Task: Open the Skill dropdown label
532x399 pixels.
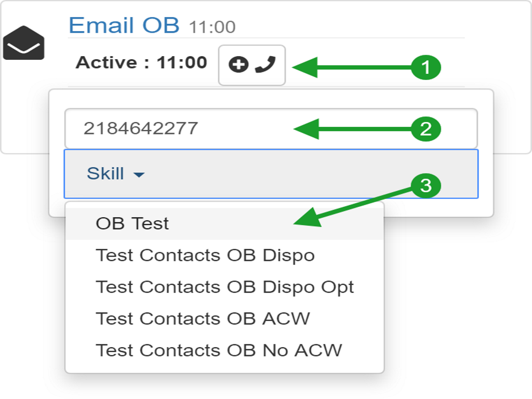Action: point(105,174)
